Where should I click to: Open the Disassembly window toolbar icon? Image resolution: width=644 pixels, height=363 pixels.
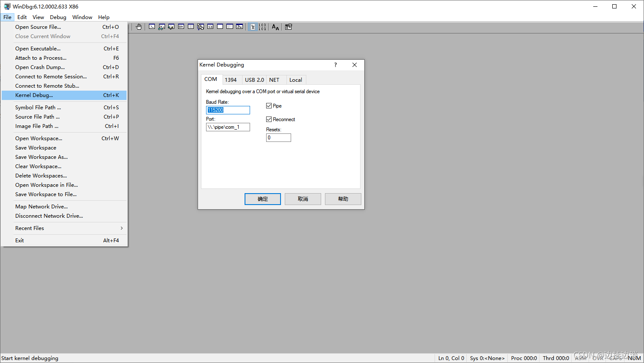210,27
